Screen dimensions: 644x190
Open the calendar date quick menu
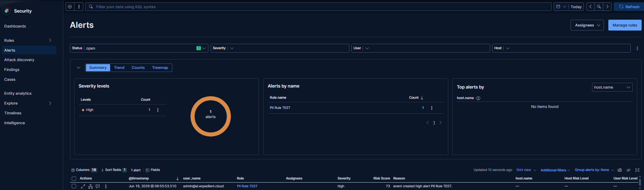click(561, 6)
